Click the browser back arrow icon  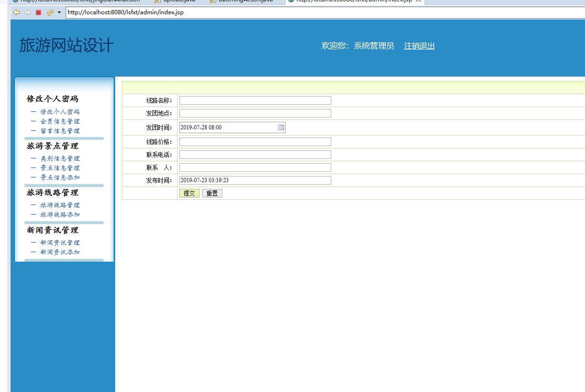pyautogui.click(x=17, y=12)
